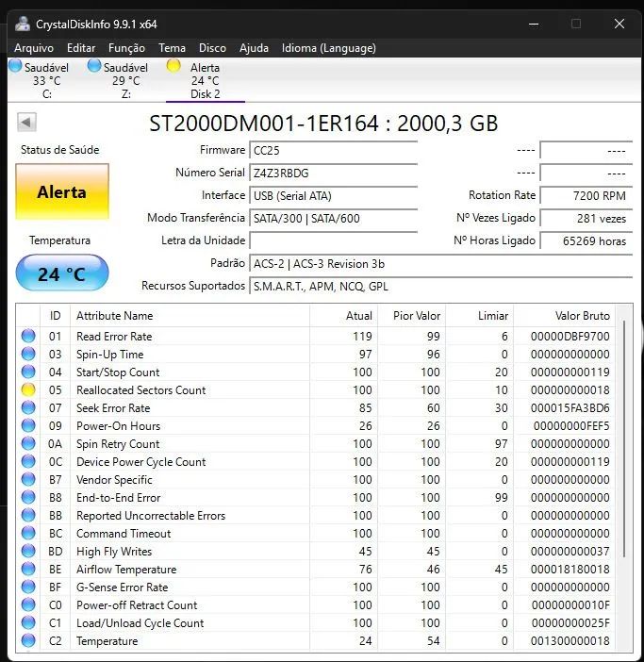644x662 pixels.
Task: Click the Pior Valor column header
Action: coord(411,315)
